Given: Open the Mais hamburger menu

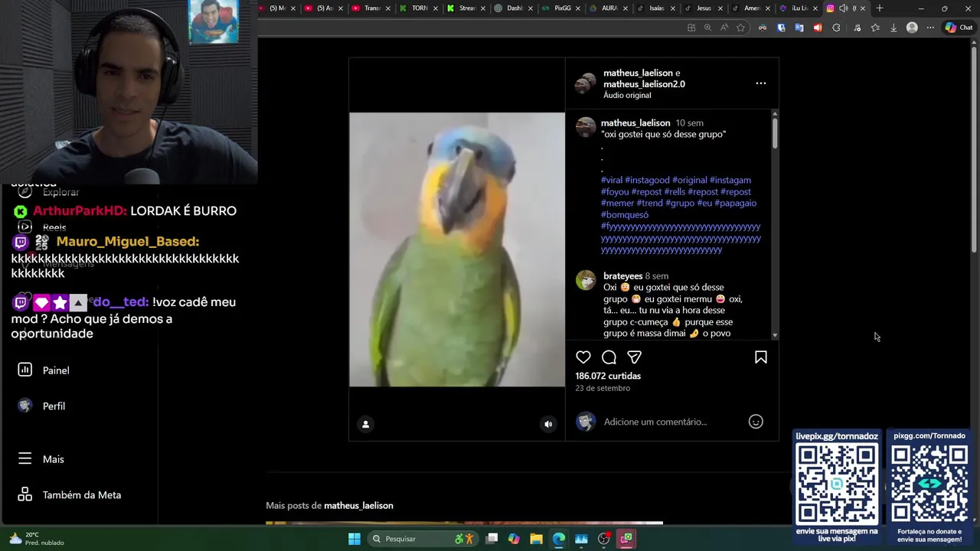Looking at the screenshot, I should (41, 459).
